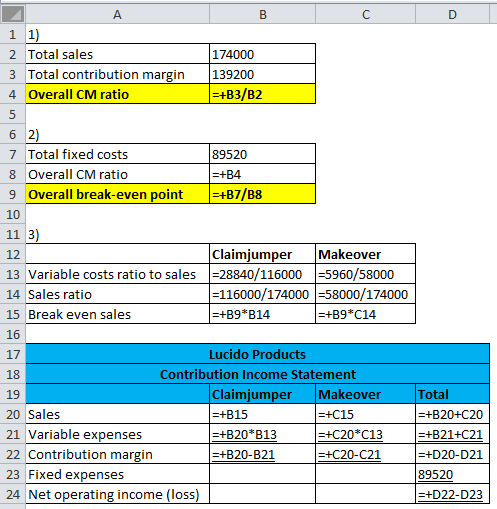The image size is (497, 509).
Task: Click formula cell =+B7/B8
Action: [x=262, y=194]
